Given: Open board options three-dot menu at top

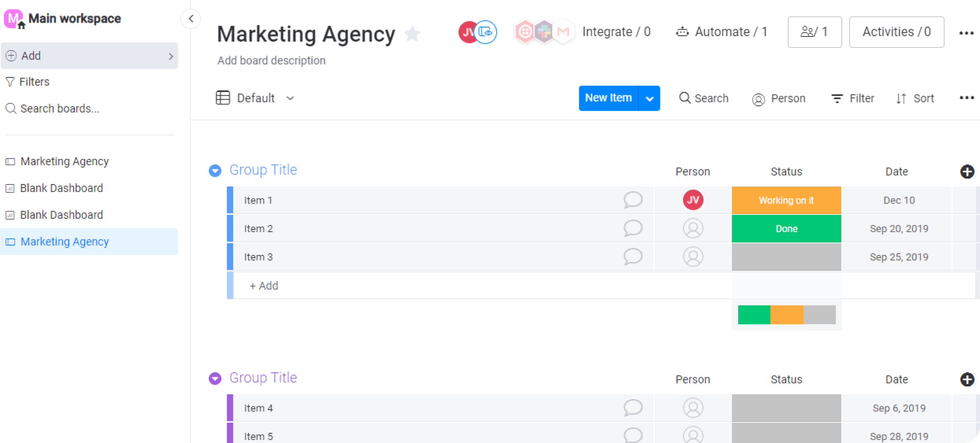Looking at the screenshot, I should click(x=966, y=33).
